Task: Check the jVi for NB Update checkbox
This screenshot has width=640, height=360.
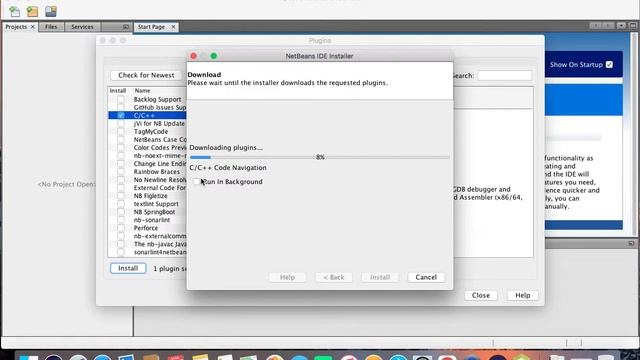Action: pos(121,123)
